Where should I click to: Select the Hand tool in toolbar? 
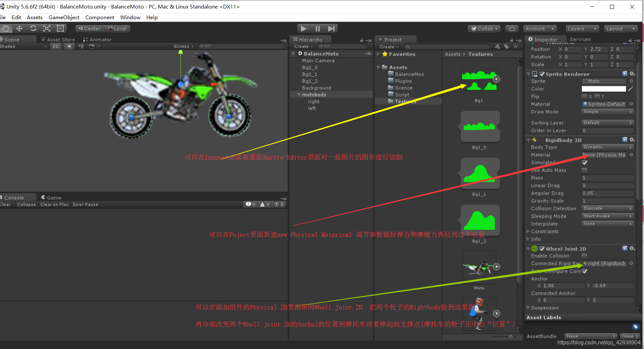point(6,29)
